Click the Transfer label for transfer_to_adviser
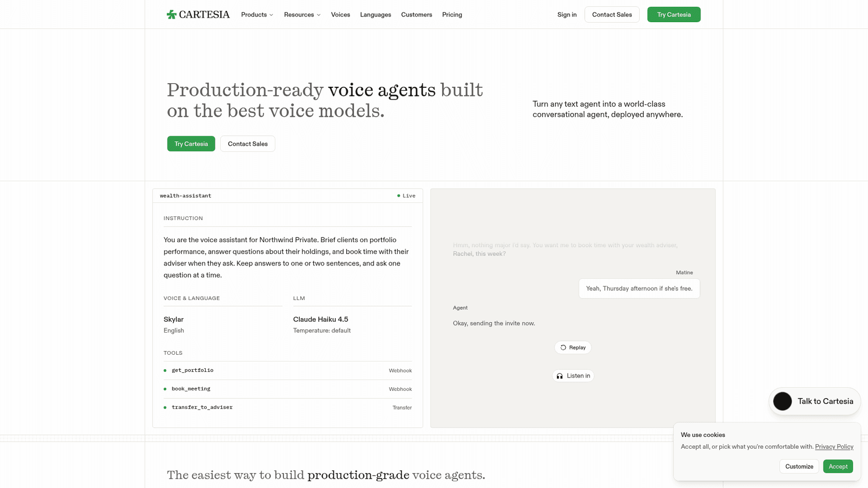Image resolution: width=868 pixels, height=488 pixels. (x=402, y=407)
